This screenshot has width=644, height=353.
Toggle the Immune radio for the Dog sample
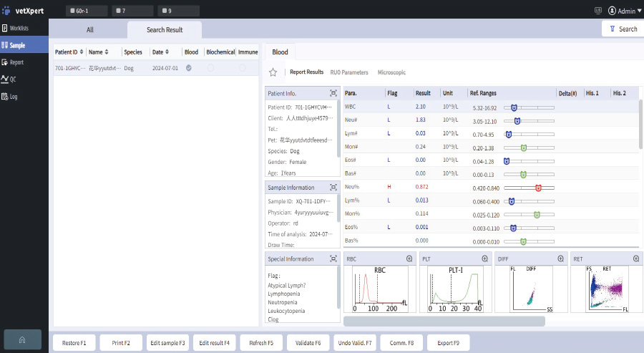(243, 68)
